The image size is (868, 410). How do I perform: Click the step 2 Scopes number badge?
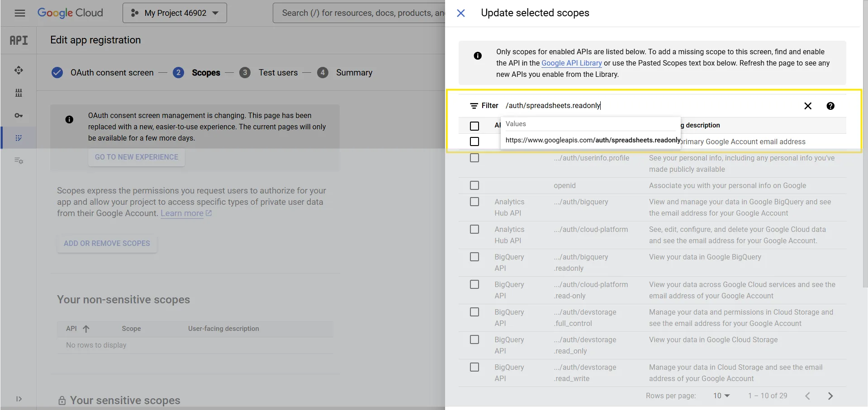(178, 73)
